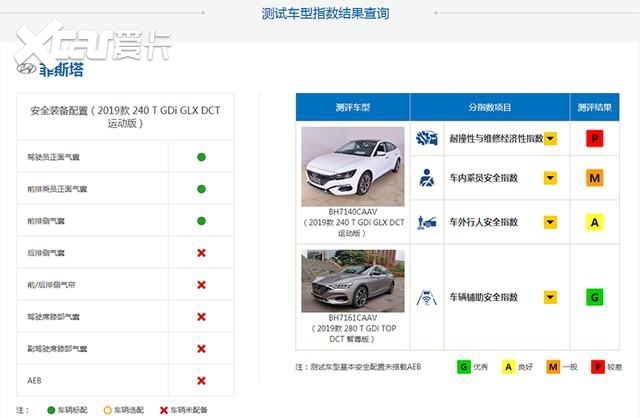Click 车内乘员安全指数 label

(x=484, y=178)
